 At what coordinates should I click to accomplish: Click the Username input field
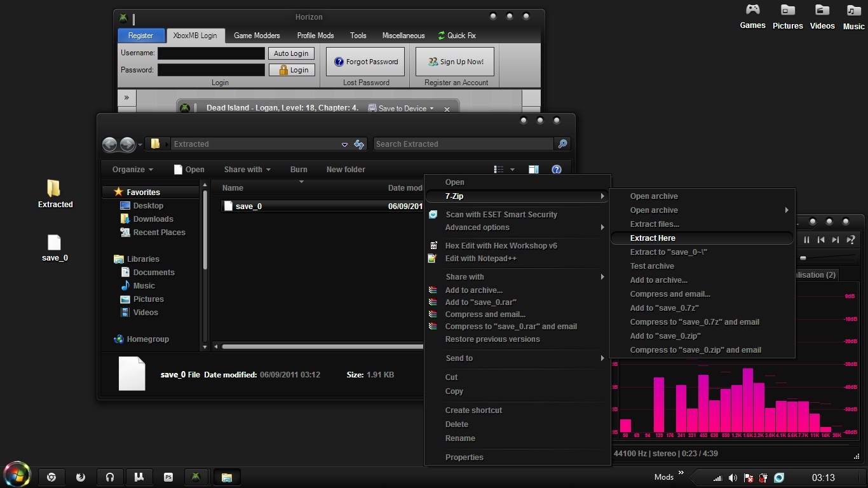[x=211, y=53]
